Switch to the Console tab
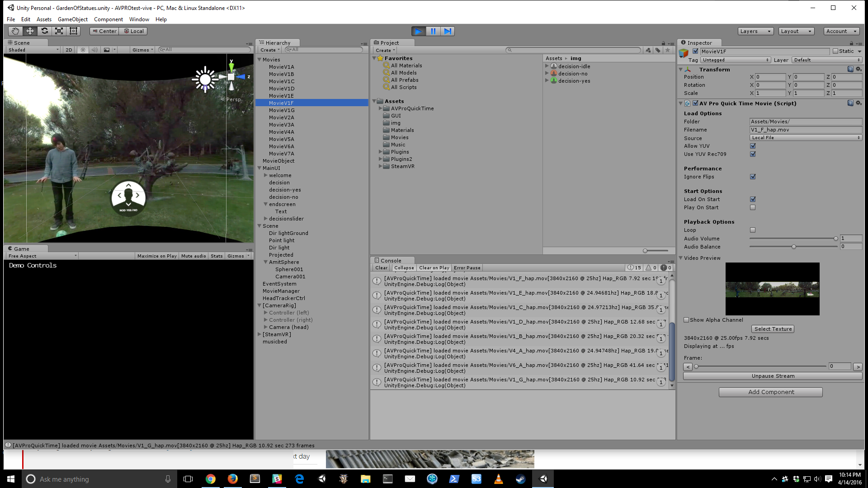The image size is (868, 488). coord(391,261)
